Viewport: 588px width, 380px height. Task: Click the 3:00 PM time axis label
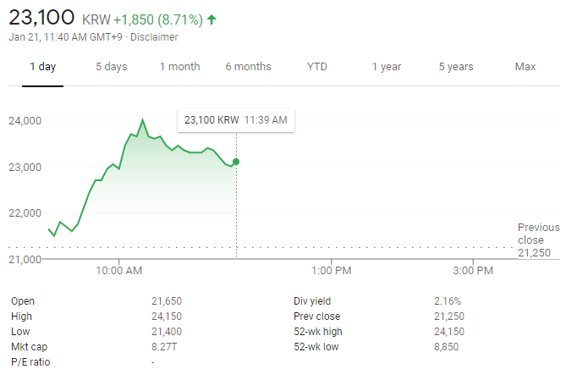[x=473, y=271]
